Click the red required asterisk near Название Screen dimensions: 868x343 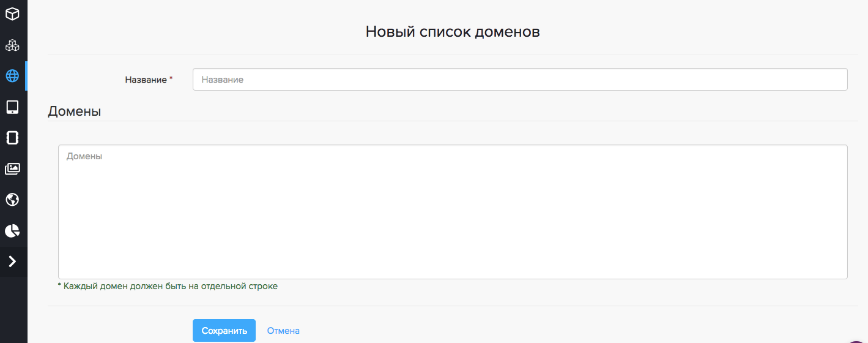pyautogui.click(x=171, y=79)
